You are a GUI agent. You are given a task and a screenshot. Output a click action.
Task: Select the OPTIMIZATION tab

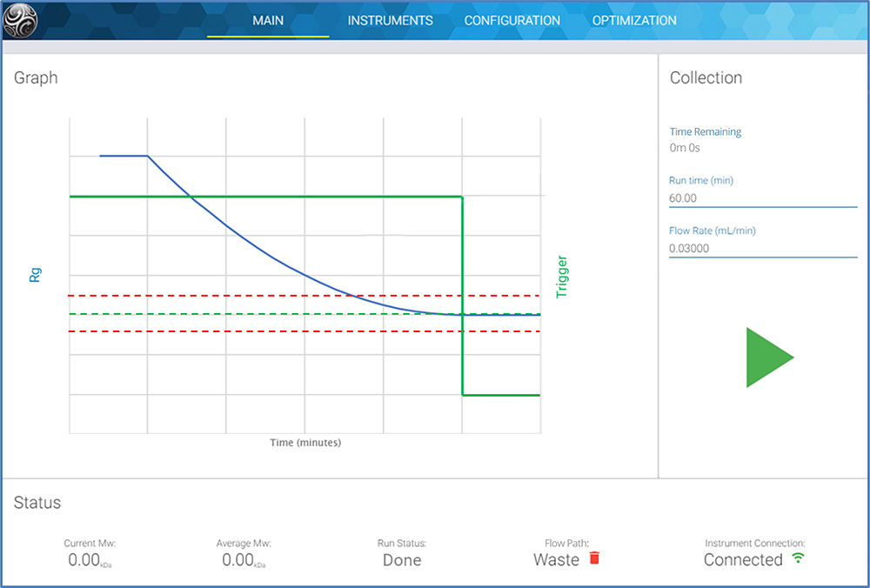[634, 20]
